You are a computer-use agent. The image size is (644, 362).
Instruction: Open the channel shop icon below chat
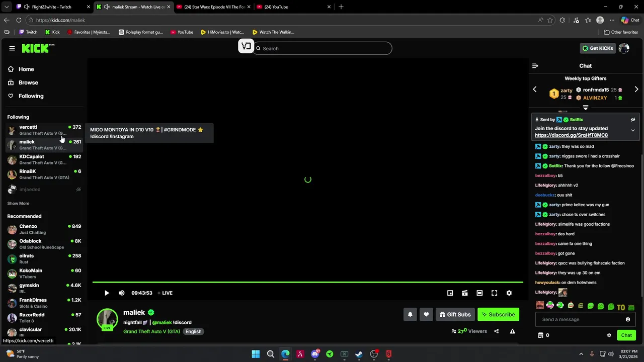point(541,335)
